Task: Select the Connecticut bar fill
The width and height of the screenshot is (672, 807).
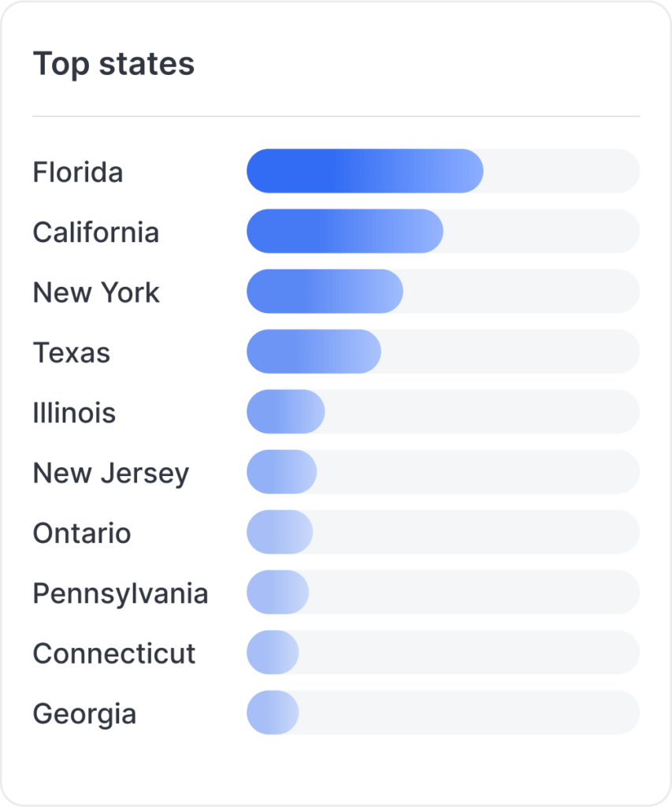Action: (x=273, y=653)
